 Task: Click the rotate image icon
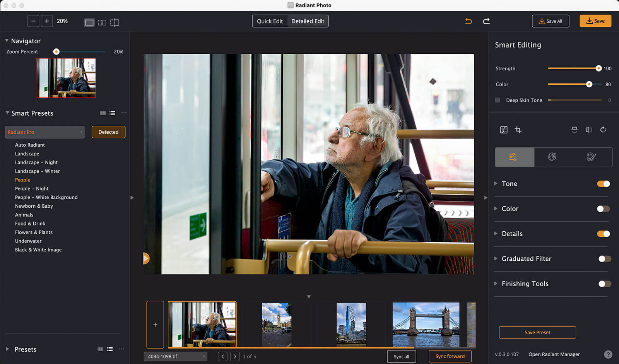(603, 130)
